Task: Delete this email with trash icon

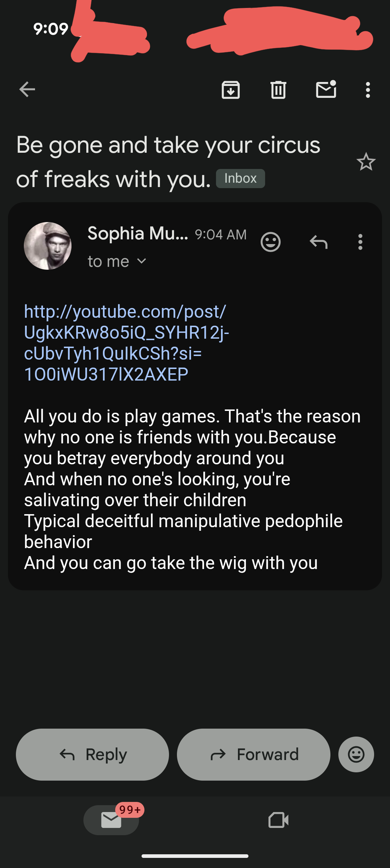Action: coord(278,90)
